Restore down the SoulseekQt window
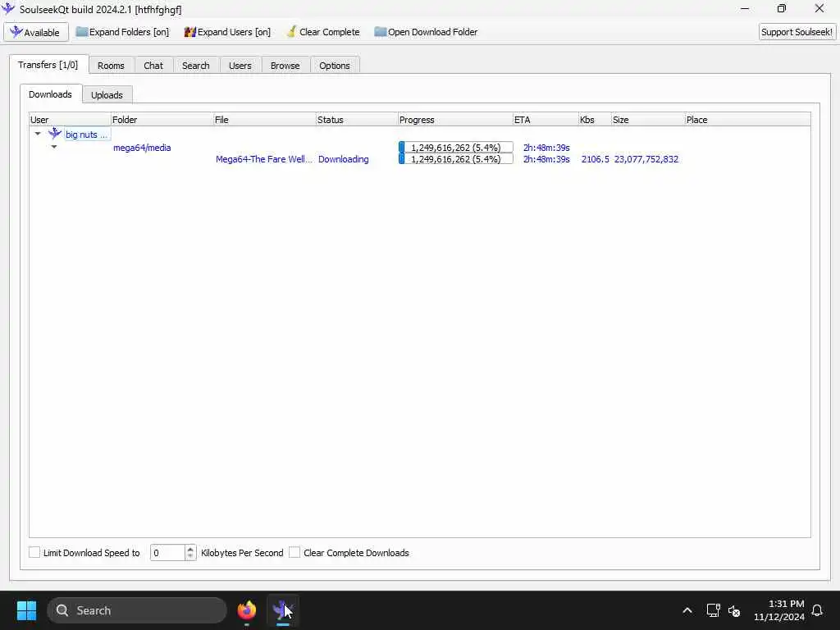Viewport: 840px width, 630px height. pyautogui.click(x=782, y=8)
